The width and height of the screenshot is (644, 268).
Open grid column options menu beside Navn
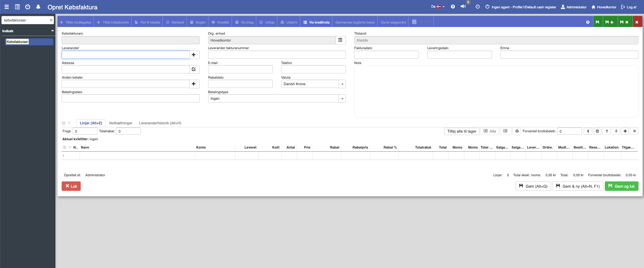(67, 148)
